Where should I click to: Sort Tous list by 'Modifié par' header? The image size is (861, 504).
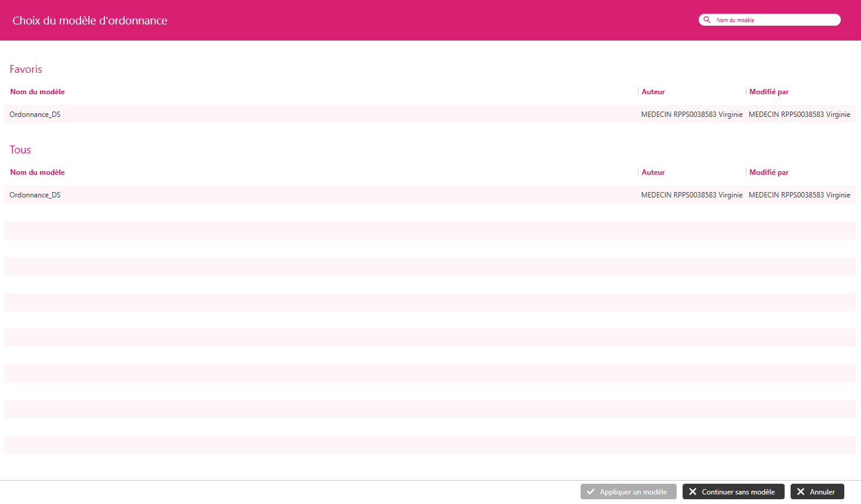(x=769, y=172)
